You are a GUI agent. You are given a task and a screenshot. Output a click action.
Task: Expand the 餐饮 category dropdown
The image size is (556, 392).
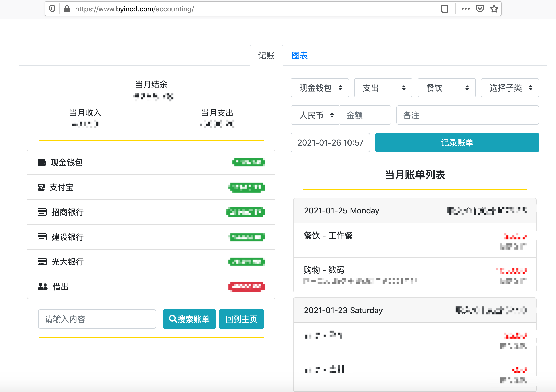(446, 88)
